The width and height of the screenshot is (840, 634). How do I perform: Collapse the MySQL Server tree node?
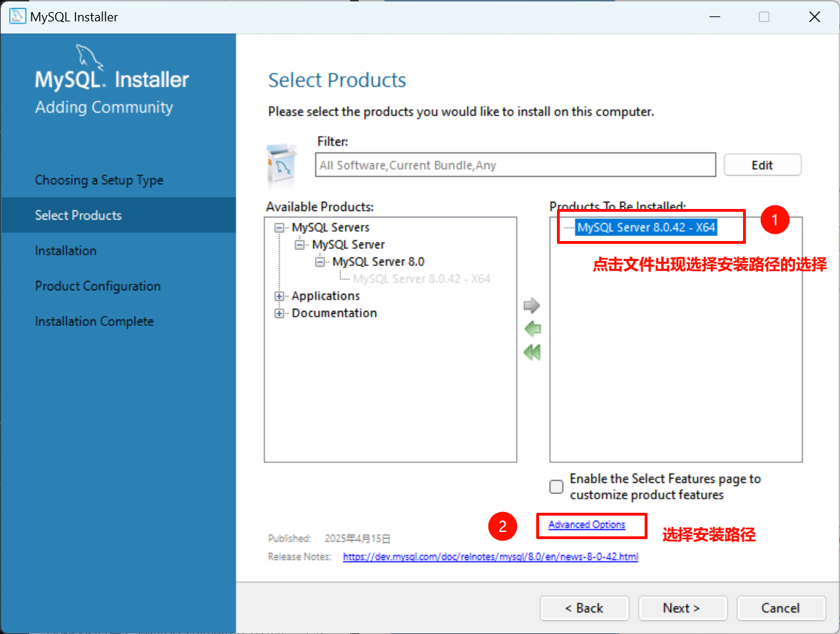click(299, 245)
